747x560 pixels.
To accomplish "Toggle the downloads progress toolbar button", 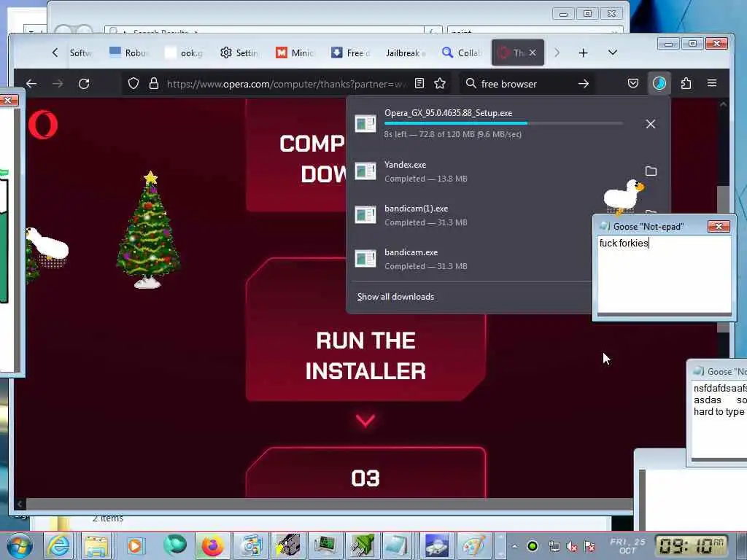I will point(659,84).
